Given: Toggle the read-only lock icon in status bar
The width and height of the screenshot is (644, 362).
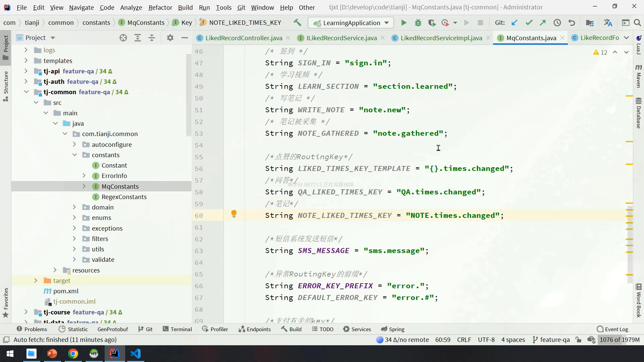Looking at the screenshot, I should pyautogui.click(x=578, y=340).
